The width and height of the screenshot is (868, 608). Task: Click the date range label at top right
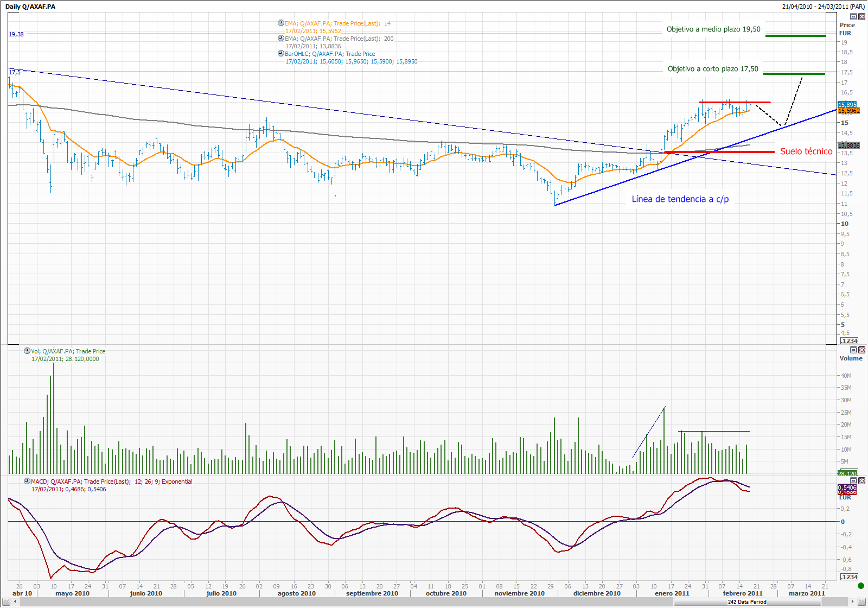point(823,7)
